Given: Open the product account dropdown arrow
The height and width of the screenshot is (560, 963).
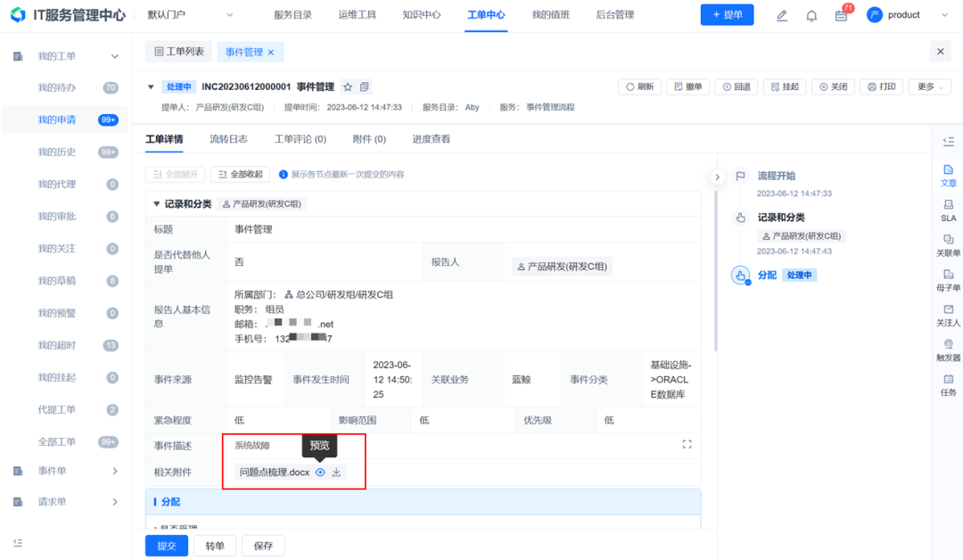Looking at the screenshot, I should pos(944,15).
